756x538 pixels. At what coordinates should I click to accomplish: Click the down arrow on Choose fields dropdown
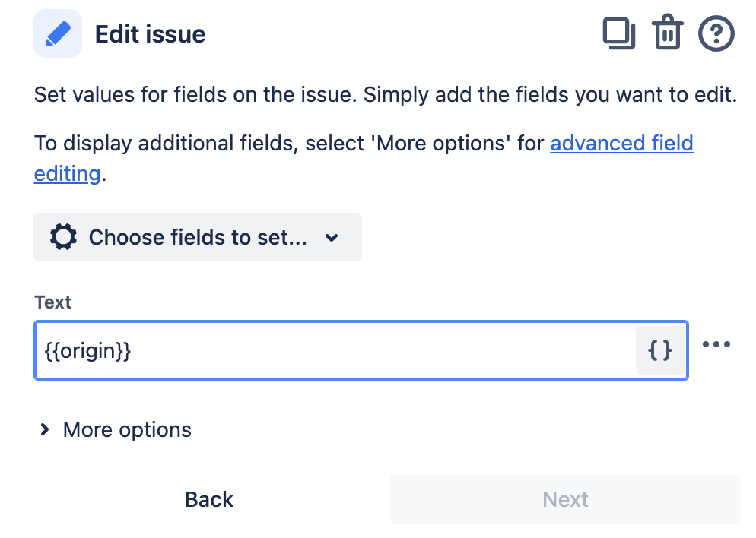332,238
